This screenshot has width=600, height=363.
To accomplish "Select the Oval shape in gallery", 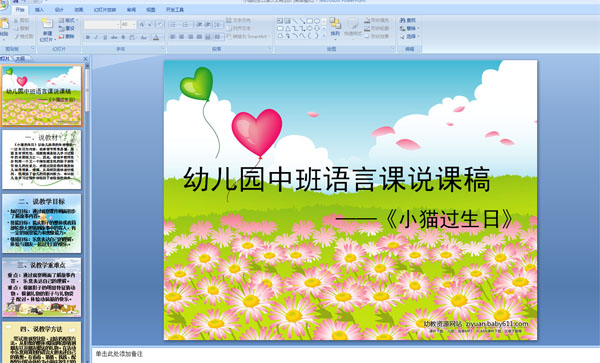I will click(x=317, y=21).
